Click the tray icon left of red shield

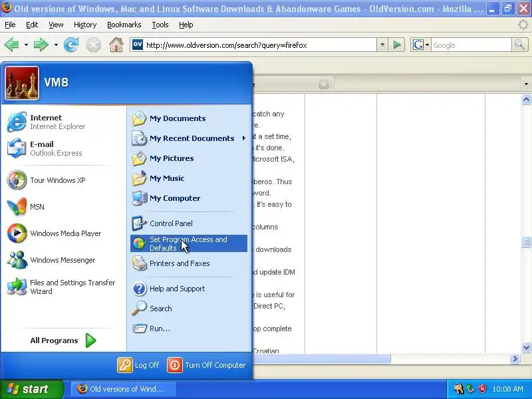(x=471, y=389)
